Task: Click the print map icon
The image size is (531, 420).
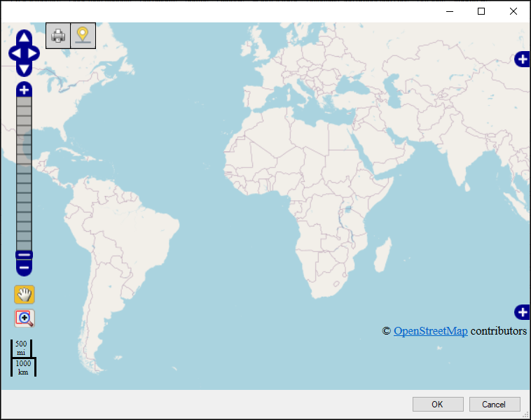Action: tap(58, 36)
